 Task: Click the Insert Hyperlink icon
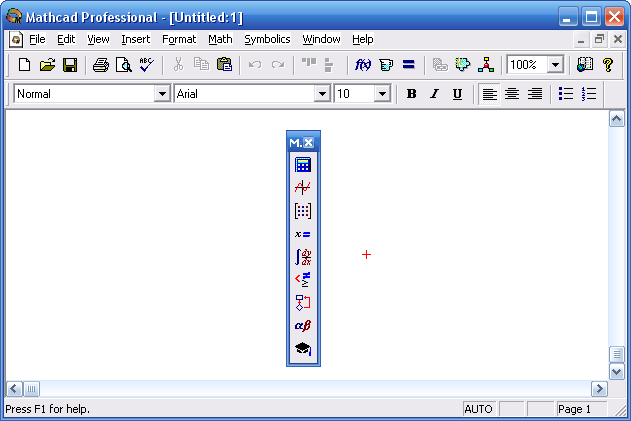pos(440,64)
